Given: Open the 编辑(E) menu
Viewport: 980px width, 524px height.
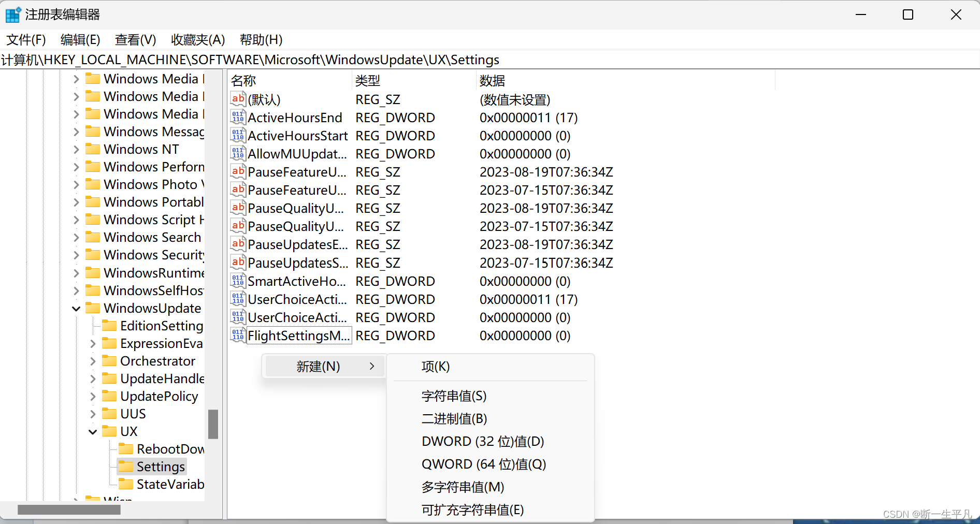Looking at the screenshot, I should pos(80,40).
